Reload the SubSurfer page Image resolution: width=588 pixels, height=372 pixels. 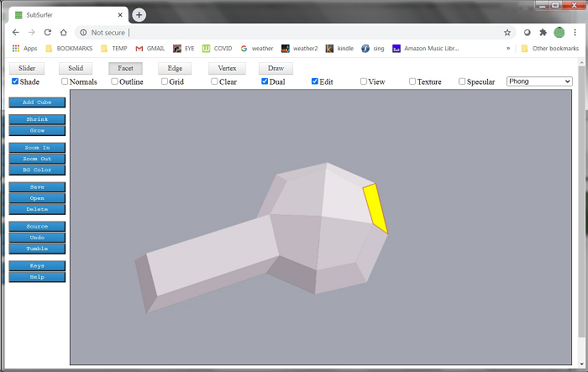tap(48, 33)
